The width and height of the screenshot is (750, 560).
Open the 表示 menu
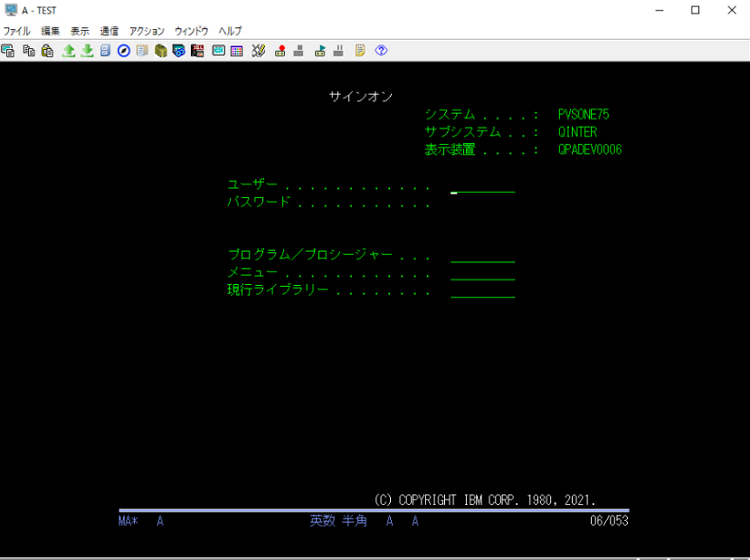[80, 31]
